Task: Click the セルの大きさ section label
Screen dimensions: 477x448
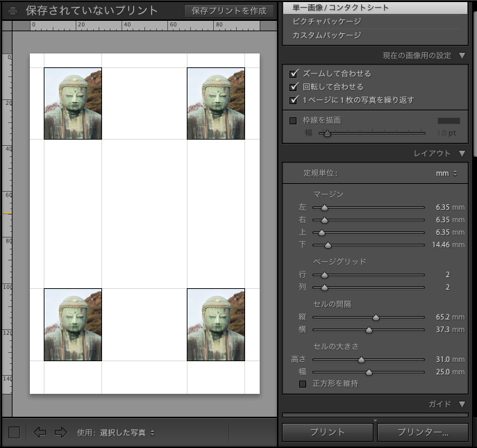Action: click(336, 347)
